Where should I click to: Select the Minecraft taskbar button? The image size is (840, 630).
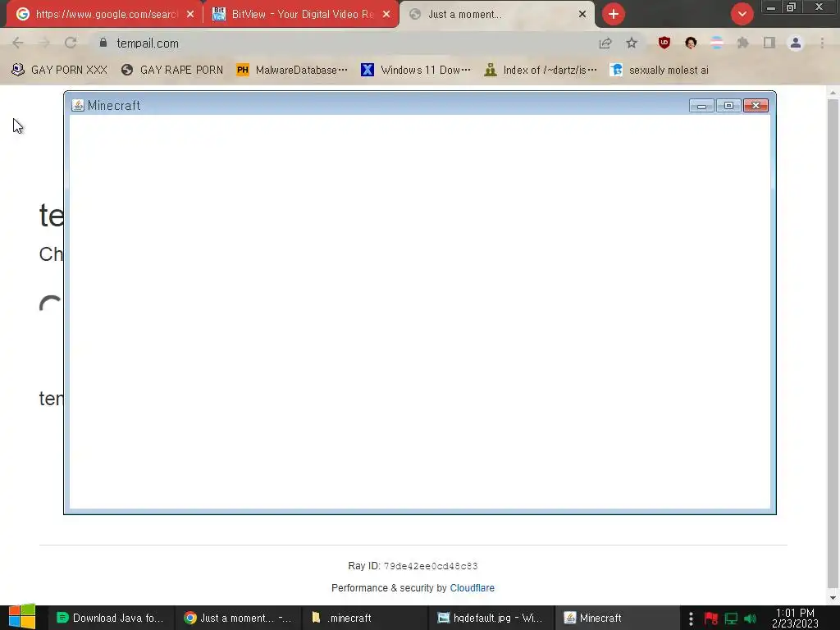[x=618, y=619]
